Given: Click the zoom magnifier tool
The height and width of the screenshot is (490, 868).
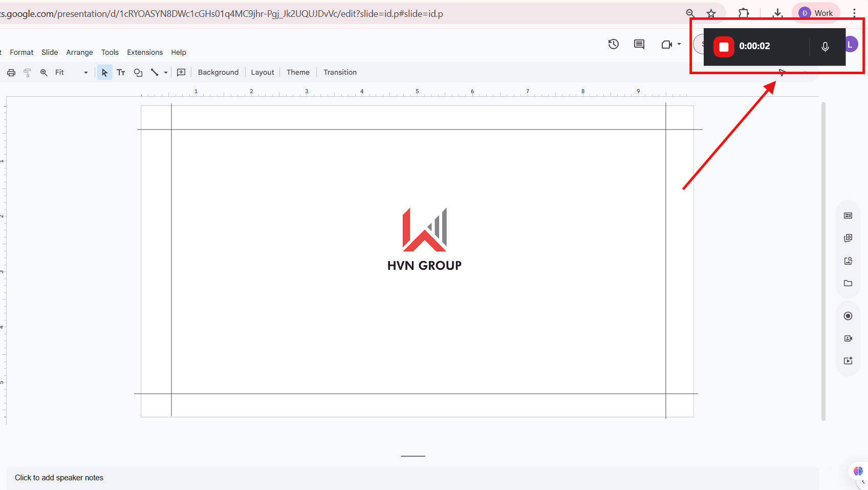Looking at the screenshot, I should coord(44,73).
